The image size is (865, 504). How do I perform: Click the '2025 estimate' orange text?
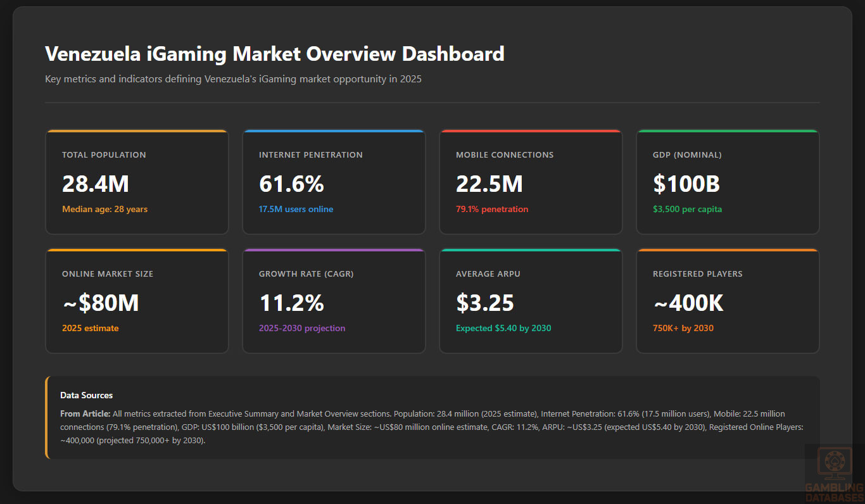coord(90,328)
